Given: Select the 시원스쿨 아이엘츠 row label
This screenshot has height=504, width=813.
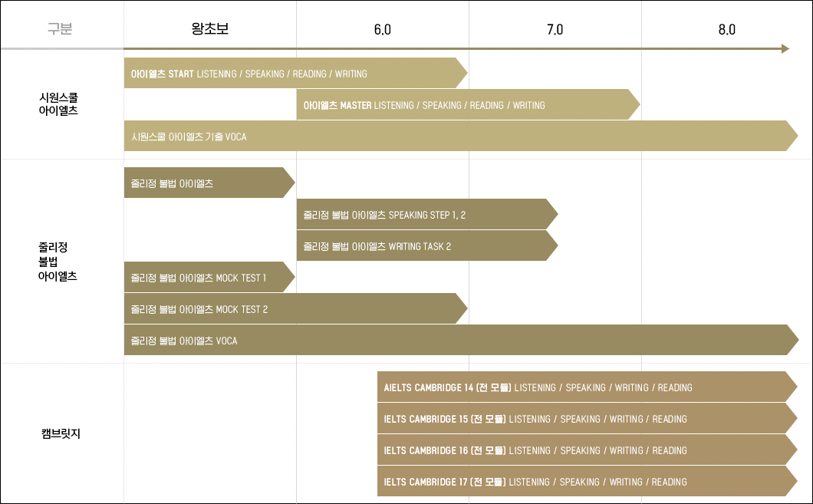Looking at the screenshot, I should (x=58, y=104).
